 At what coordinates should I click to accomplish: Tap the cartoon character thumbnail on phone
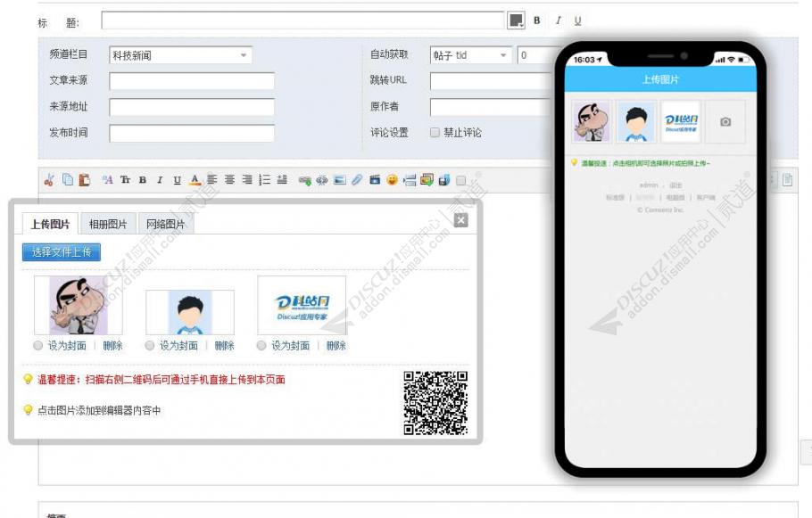pos(592,121)
